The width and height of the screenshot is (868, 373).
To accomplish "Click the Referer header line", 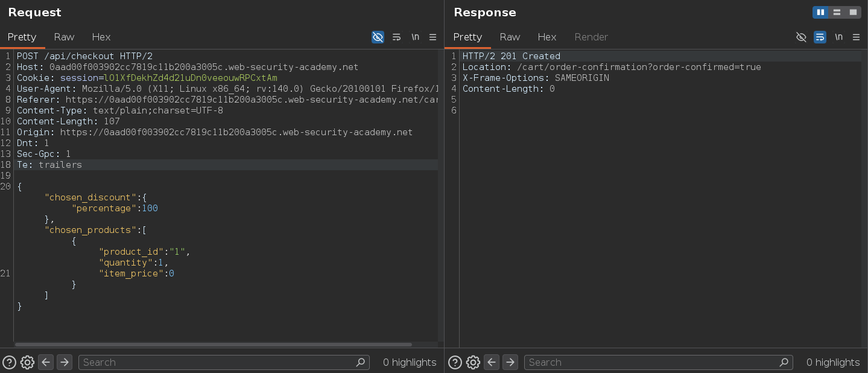I will coord(227,100).
